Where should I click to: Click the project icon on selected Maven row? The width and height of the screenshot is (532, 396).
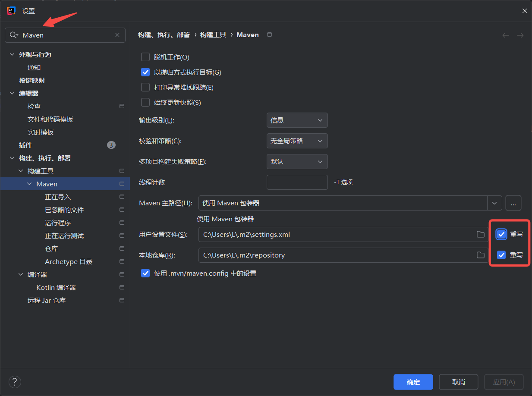(x=122, y=184)
